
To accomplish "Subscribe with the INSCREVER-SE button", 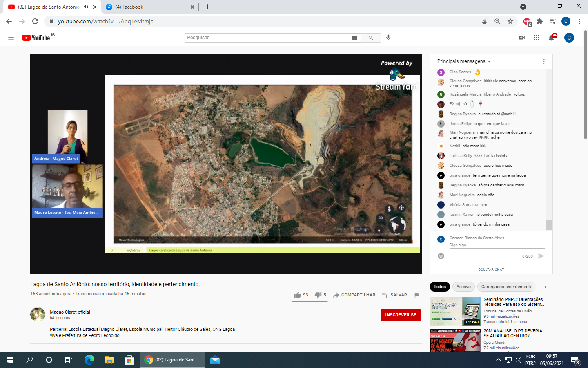I will [401, 315].
